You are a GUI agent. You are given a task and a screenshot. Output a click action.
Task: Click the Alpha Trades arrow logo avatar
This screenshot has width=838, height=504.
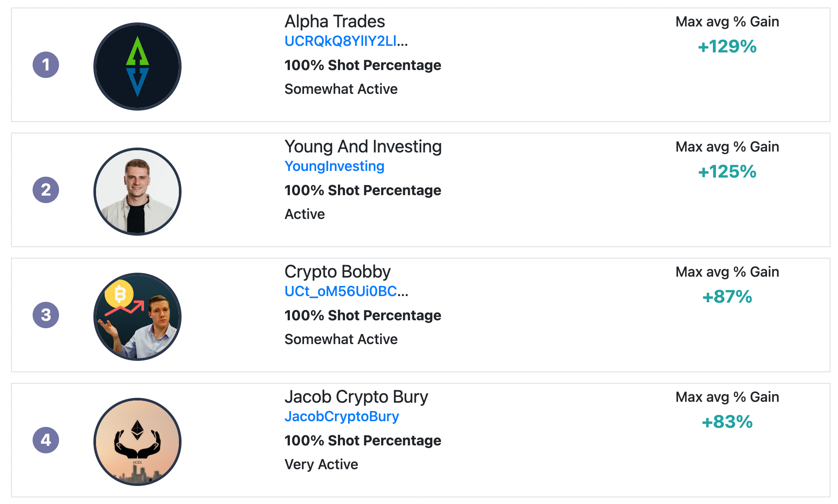click(x=137, y=67)
